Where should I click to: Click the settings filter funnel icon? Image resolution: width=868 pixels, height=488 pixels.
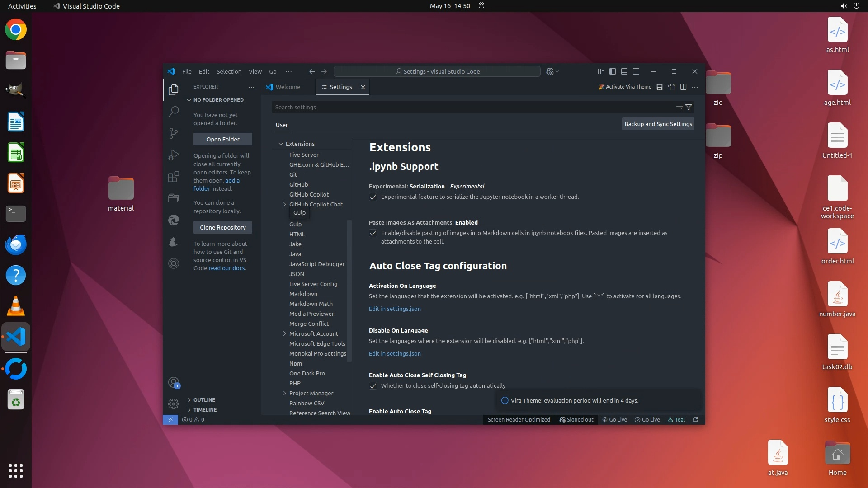click(689, 108)
